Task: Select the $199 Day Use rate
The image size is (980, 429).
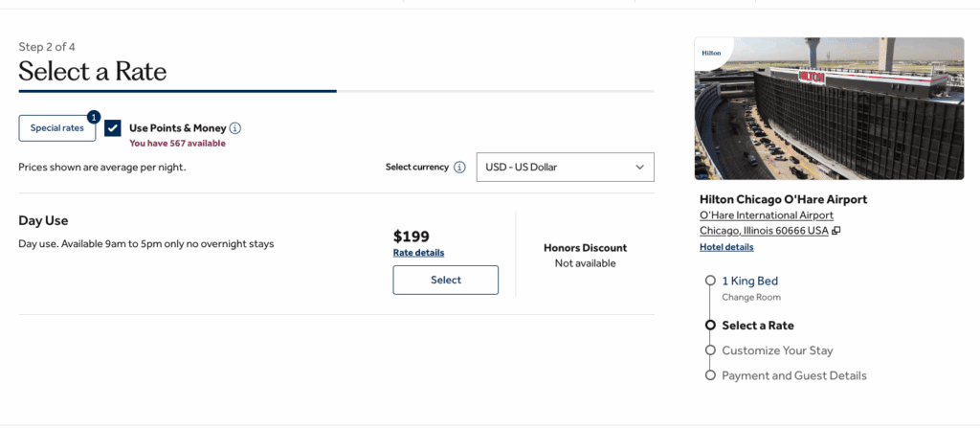Action: point(445,280)
